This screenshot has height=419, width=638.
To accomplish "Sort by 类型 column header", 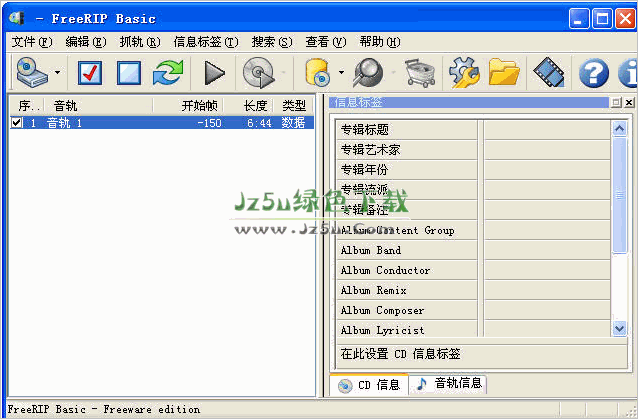I will click(293, 106).
